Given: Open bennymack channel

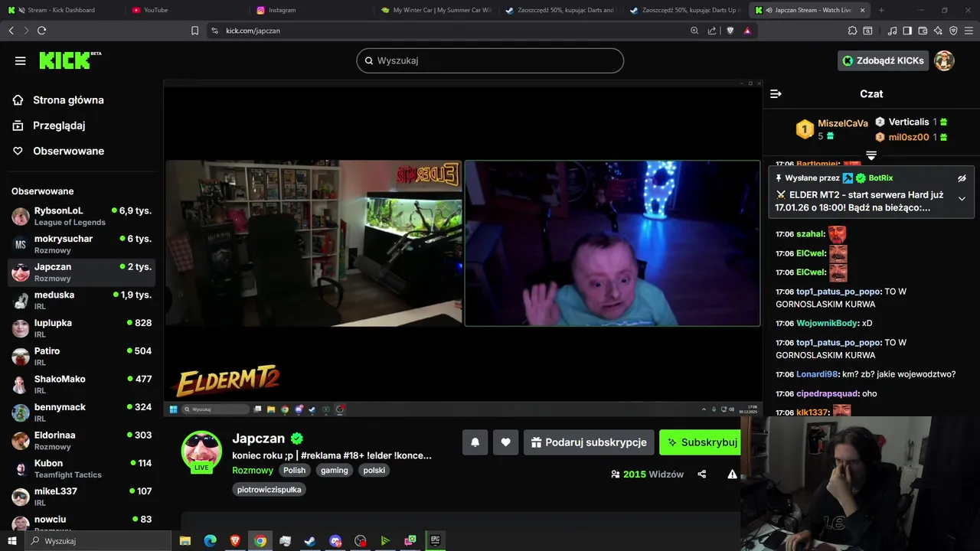Looking at the screenshot, I should point(81,412).
